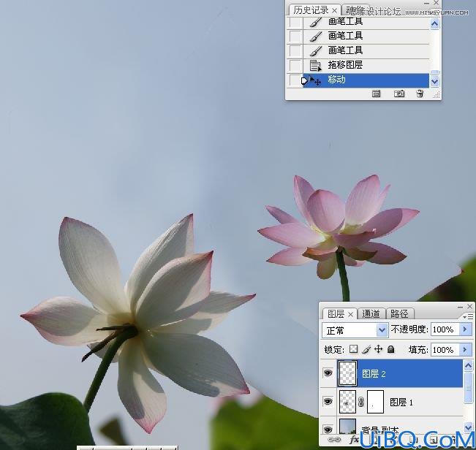
Task: Open the 正常 blend mode dropdown
Action: coord(355,330)
